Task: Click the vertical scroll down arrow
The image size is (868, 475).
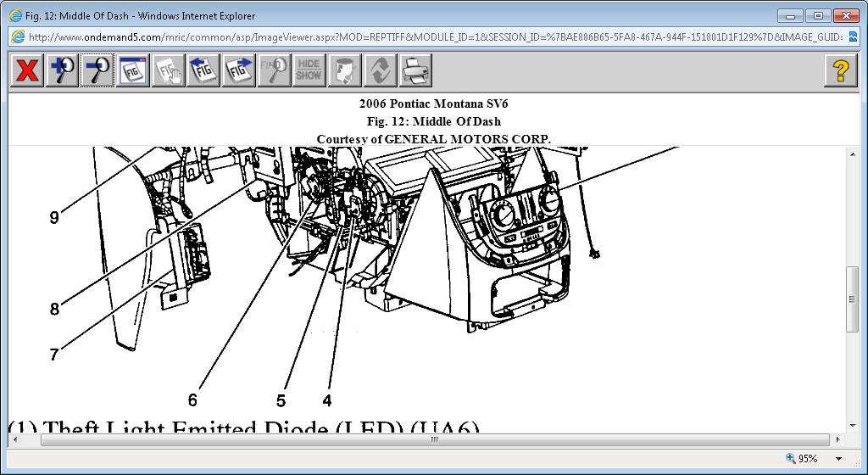Action: pyautogui.click(x=852, y=426)
